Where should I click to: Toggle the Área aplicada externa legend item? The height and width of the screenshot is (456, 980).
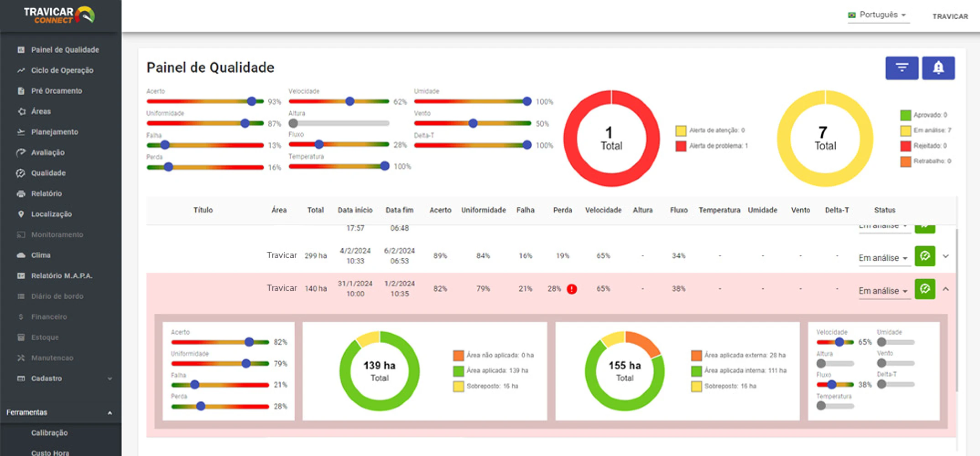point(696,355)
